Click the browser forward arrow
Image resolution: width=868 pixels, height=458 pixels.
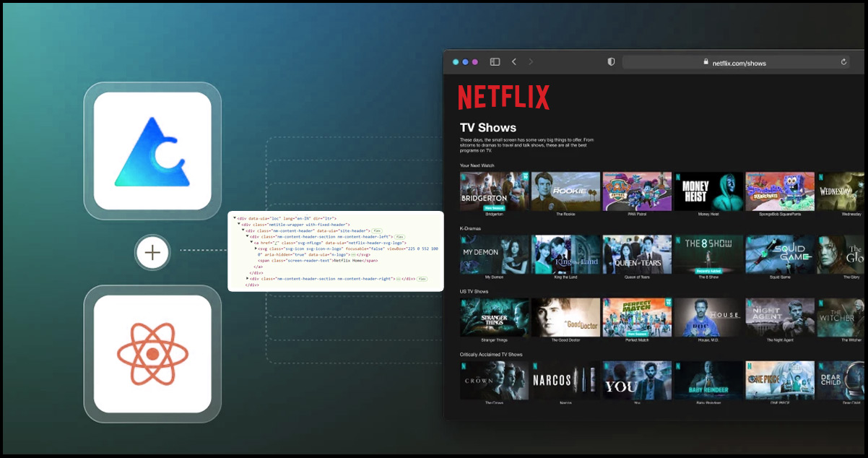tap(531, 62)
